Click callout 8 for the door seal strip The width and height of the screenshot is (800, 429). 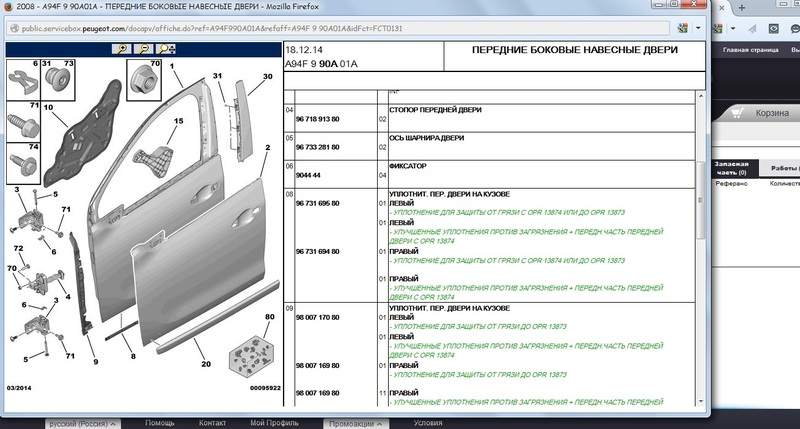click(x=133, y=356)
